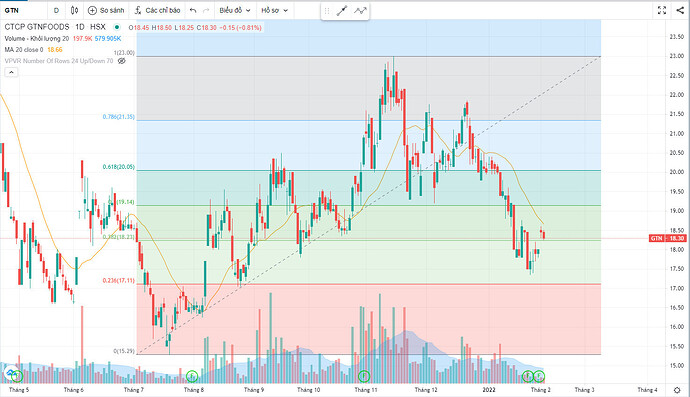Click the cloud logo icon at bottom left
690x397 pixels.
pyautogui.click(x=10, y=373)
